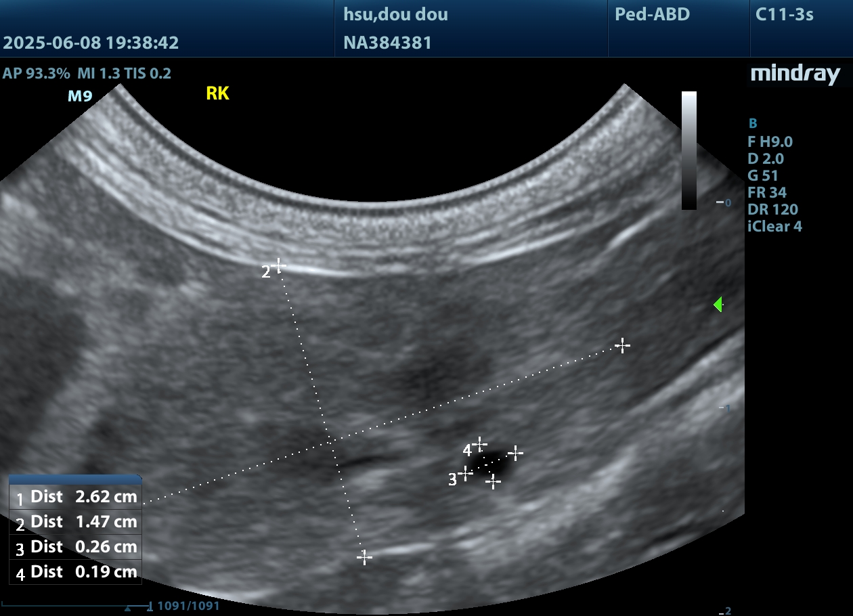Screen dimensions: 853x616
Task: Select the 1 Dist 2.62 cm result row
Action: point(75,497)
